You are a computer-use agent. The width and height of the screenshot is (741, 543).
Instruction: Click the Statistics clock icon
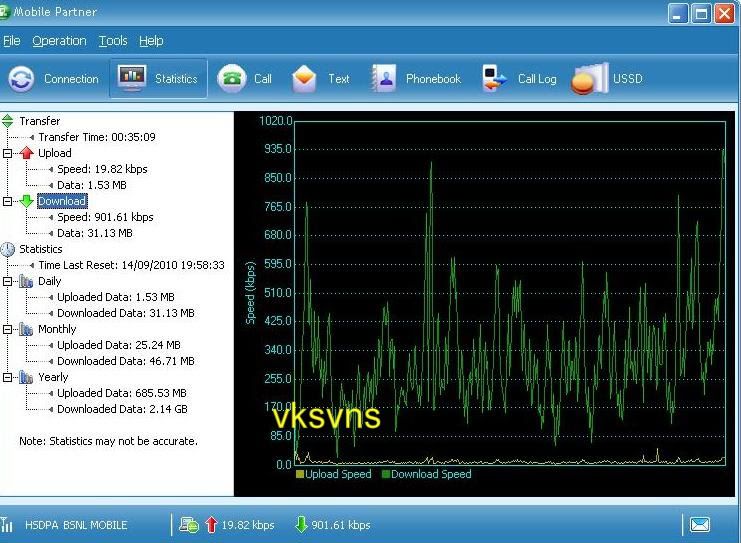(8, 249)
